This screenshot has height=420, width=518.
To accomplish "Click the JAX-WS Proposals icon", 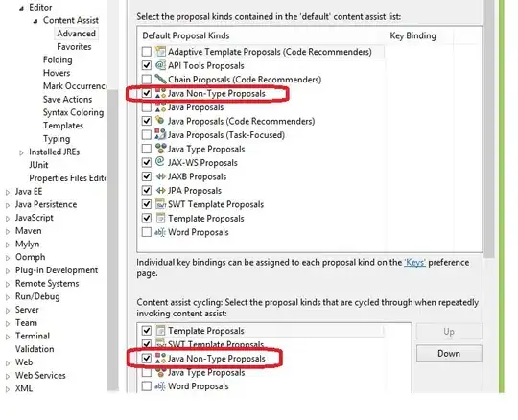I will 160,162.
